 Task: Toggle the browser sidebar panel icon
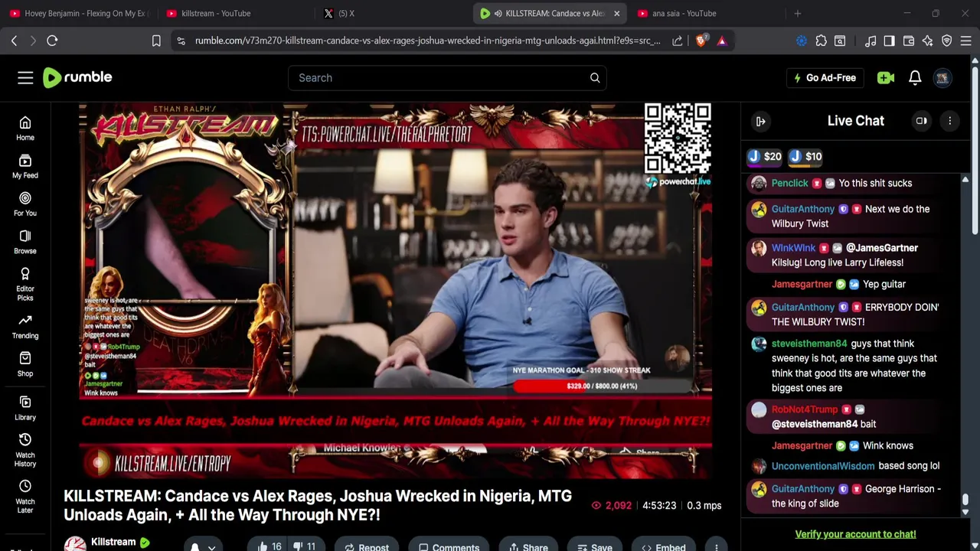coord(889,41)
